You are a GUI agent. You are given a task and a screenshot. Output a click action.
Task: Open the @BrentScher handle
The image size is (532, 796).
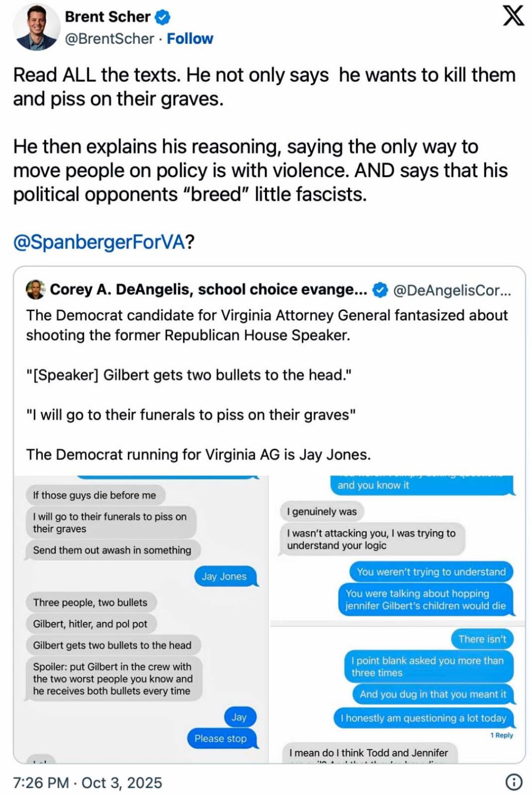109,39
